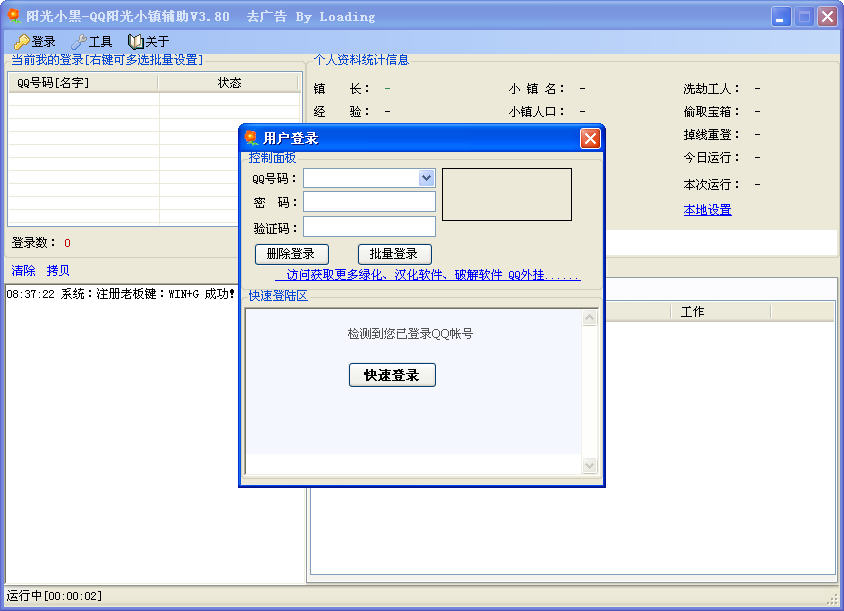Click the 批量登录 button
Viewport: 844px width, 611px height.
point(395,254)
